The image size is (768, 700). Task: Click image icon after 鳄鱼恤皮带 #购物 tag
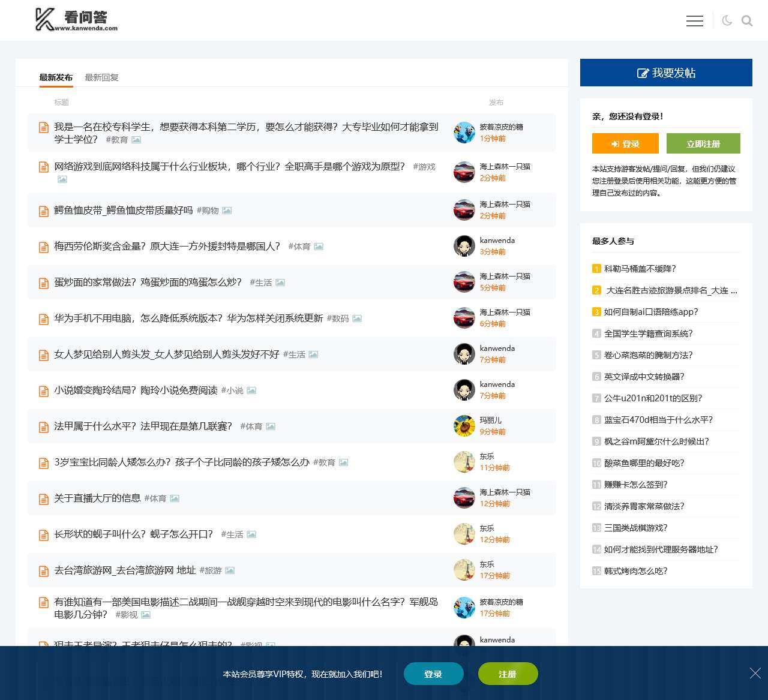[x=227, y=211]
